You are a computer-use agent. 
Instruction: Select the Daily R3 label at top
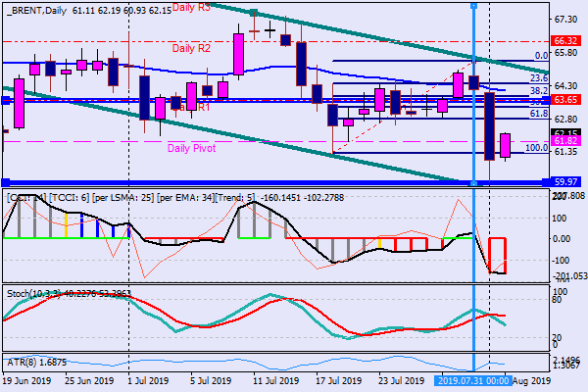pyautogui.click(x=191, y=7)
